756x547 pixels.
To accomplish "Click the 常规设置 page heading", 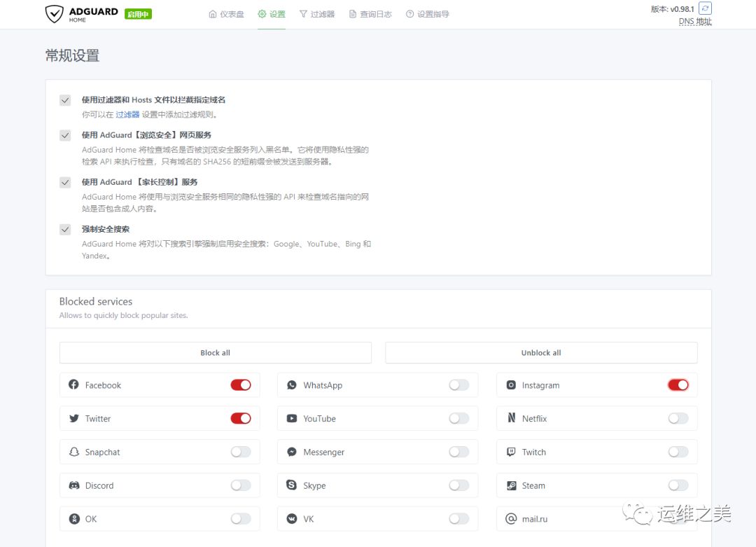I will (72, 55).
